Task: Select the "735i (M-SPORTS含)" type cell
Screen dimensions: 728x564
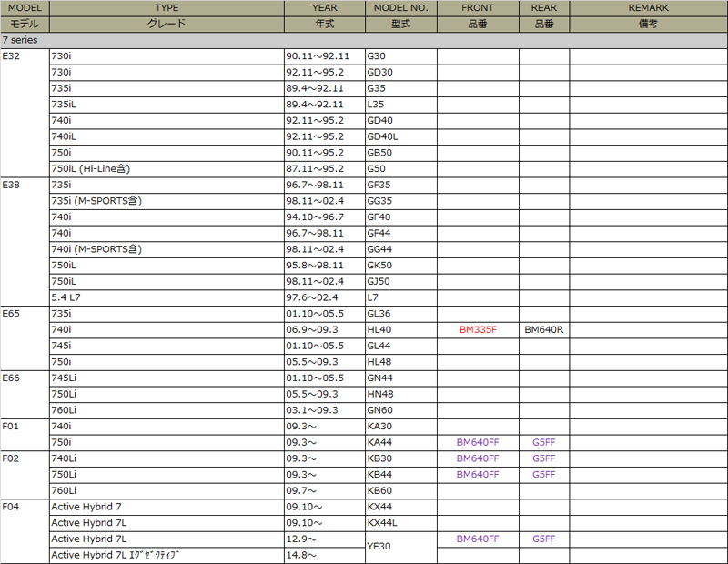Action: (x=167, y=201)
